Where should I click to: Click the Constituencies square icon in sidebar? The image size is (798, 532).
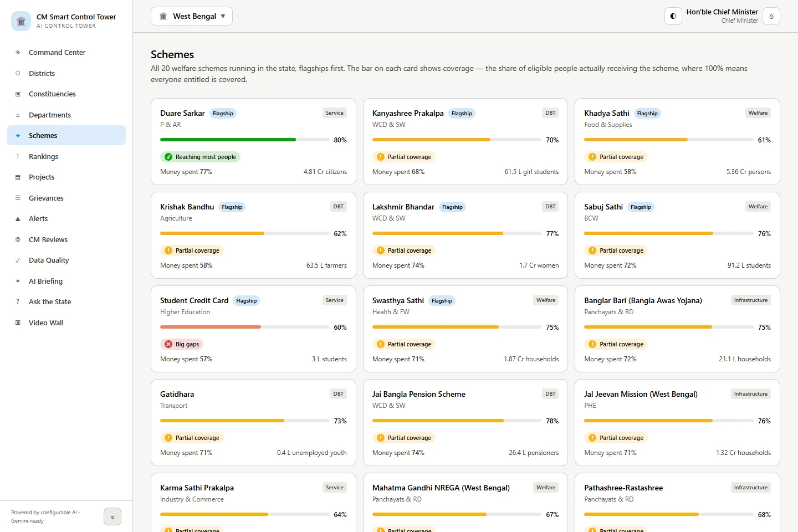[x=18, y=94]
